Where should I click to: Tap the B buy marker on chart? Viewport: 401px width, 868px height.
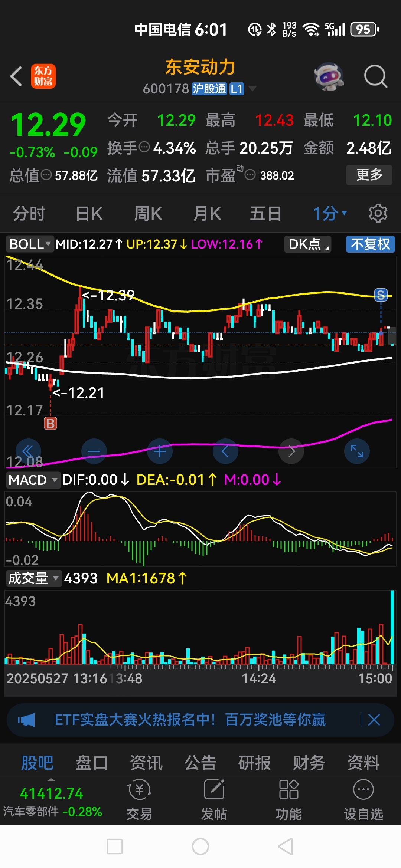click(x=50, y=423)
